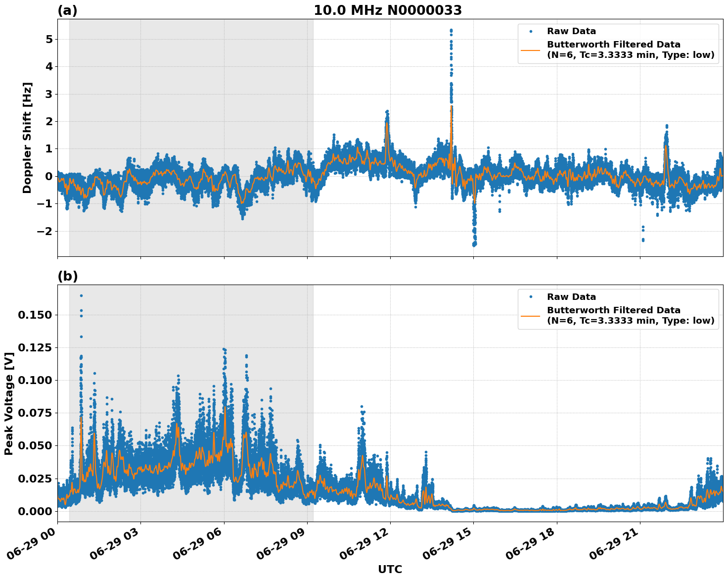Click the blue Raw Data dot icon in bottom legend
The width and height of the screenshot is (728, 580).
(530, 296)
